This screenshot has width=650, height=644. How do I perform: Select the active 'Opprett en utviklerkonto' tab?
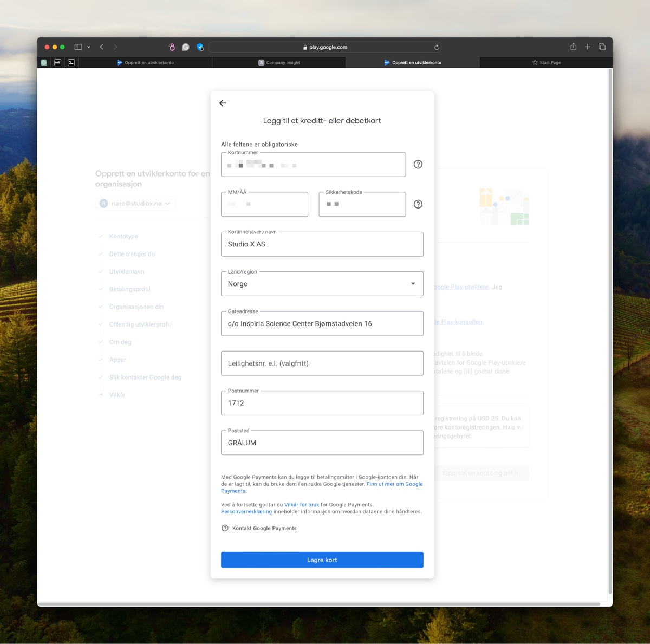pyautogui.click(x=413, y=62)
